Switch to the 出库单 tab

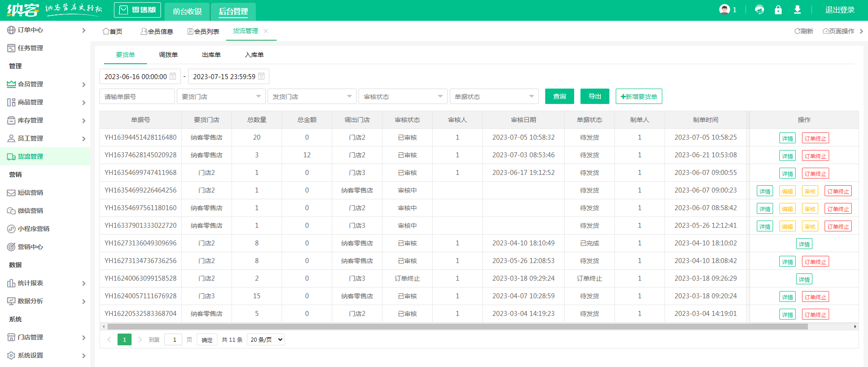[x=211, y=55]
